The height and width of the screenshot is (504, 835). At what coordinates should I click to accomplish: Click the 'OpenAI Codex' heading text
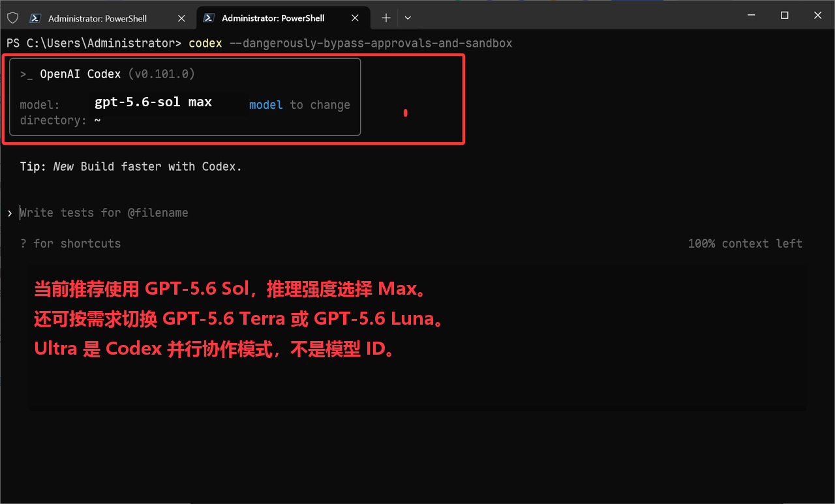click(x=80, y=74)
